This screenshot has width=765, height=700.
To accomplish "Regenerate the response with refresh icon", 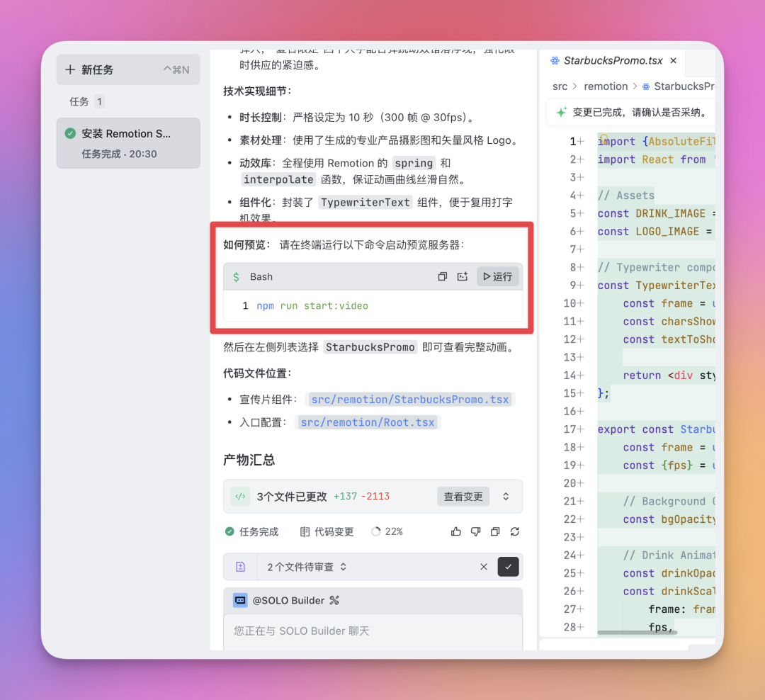I will (515, 531).
